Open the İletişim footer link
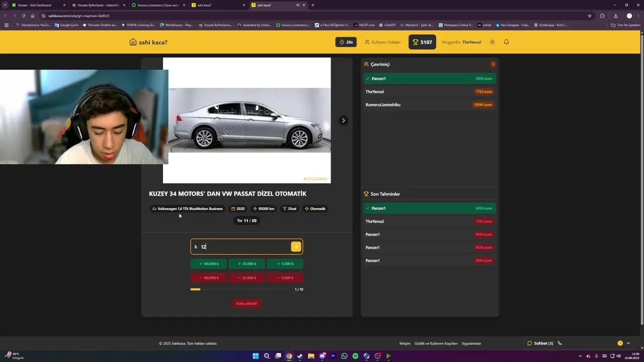The image size is (644, 362). pyautogui.click(x=405, y=343)
